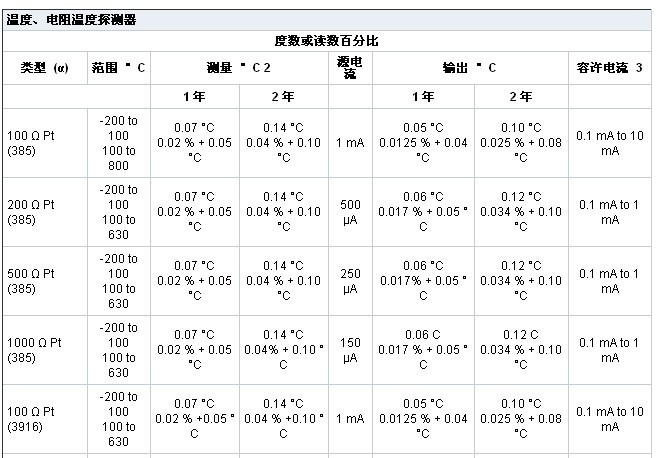Select the '温度、电阻温度探测器' table title
This screenshot has width=656, height=458.
coord(71,20)
